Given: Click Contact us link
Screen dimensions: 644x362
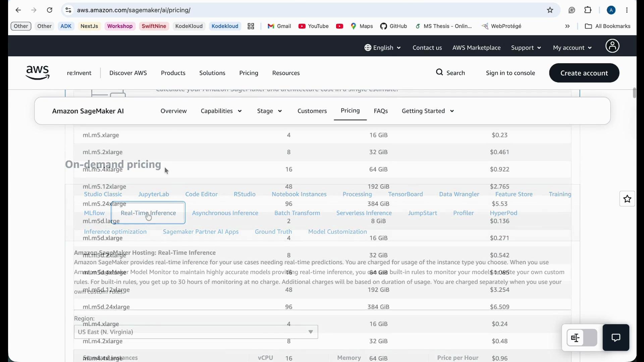Looking at the screenshot, I should click(427, 48).
